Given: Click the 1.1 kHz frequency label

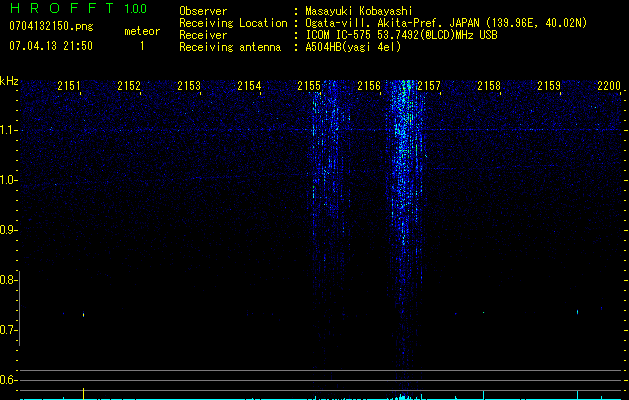Looking at the screenshot, I should (7, 130).
